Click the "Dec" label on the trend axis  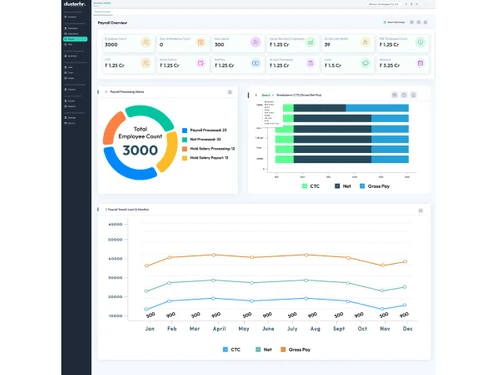click(x=408, y=329)
